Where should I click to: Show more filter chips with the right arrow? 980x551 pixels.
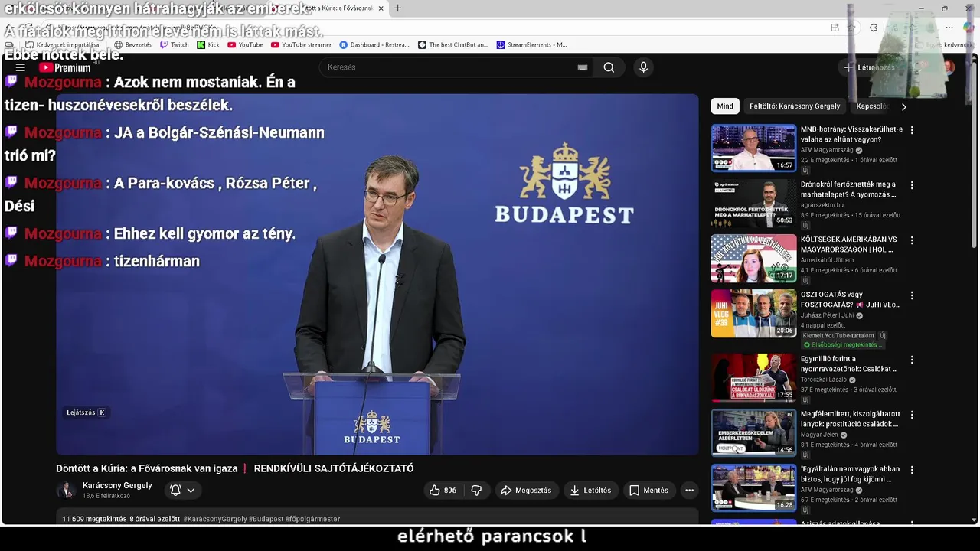point(903,106)
